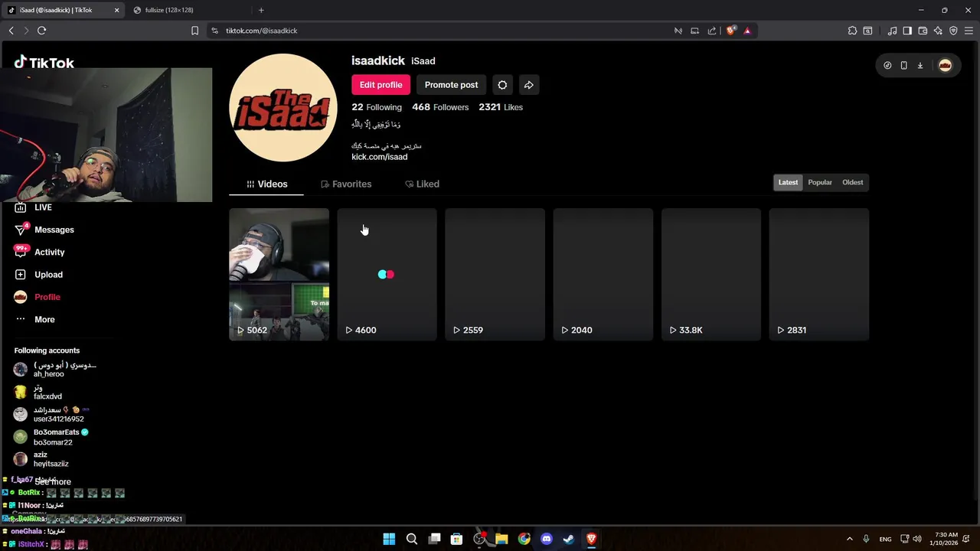Open the account avatar menu
The width and height of the screenshot is (980, 551).
945,65
